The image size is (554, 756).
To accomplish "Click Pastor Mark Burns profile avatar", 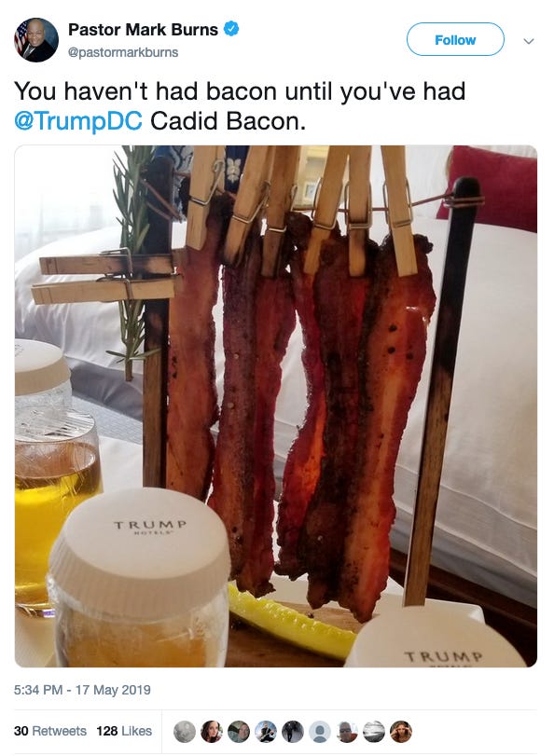I will (36, 40).
